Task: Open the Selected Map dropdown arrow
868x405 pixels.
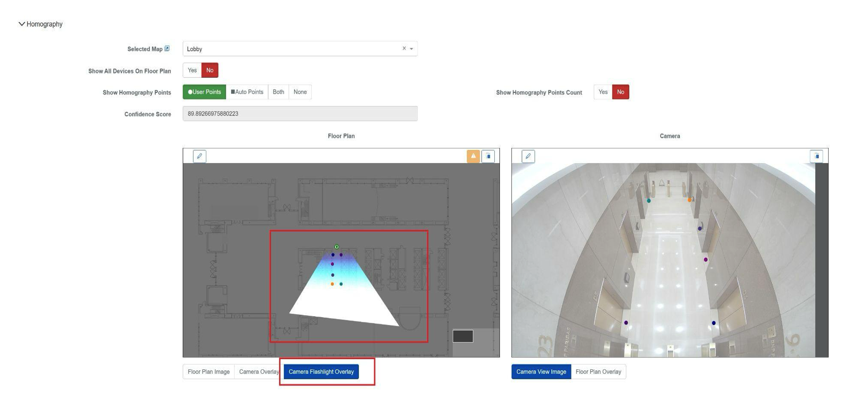Action: click(x=411, y=49)
